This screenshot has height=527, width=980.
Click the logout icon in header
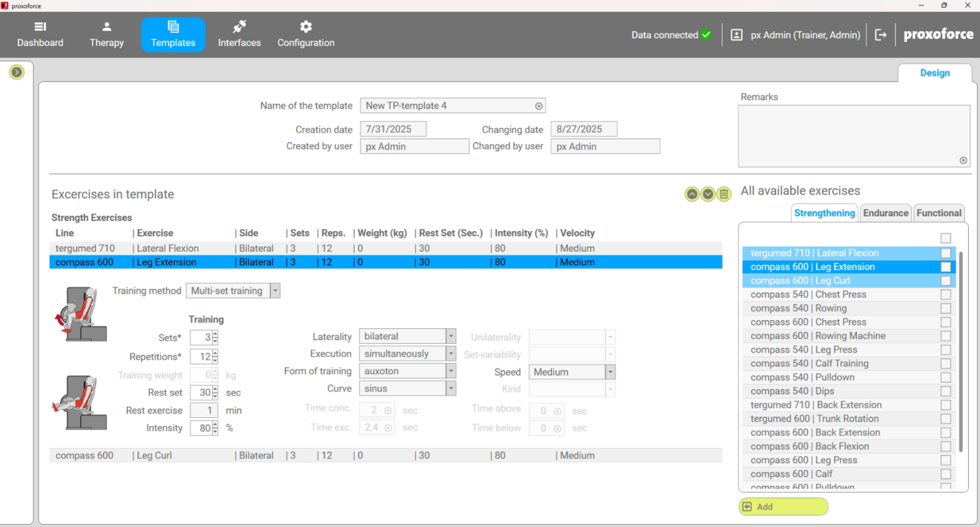[881, 35]
